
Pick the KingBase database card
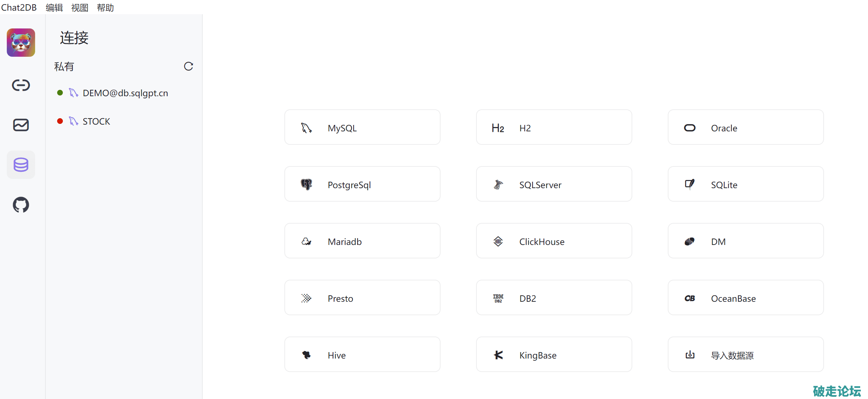pos(554,355)
